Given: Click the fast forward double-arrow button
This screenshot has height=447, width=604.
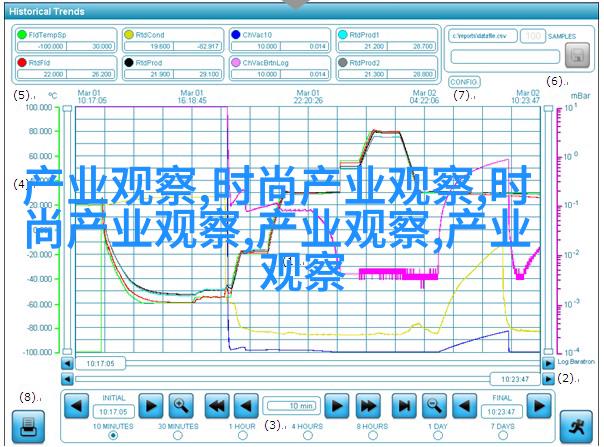Looking at the screenshot, I should pyautogui.click(x=368, y=406).
